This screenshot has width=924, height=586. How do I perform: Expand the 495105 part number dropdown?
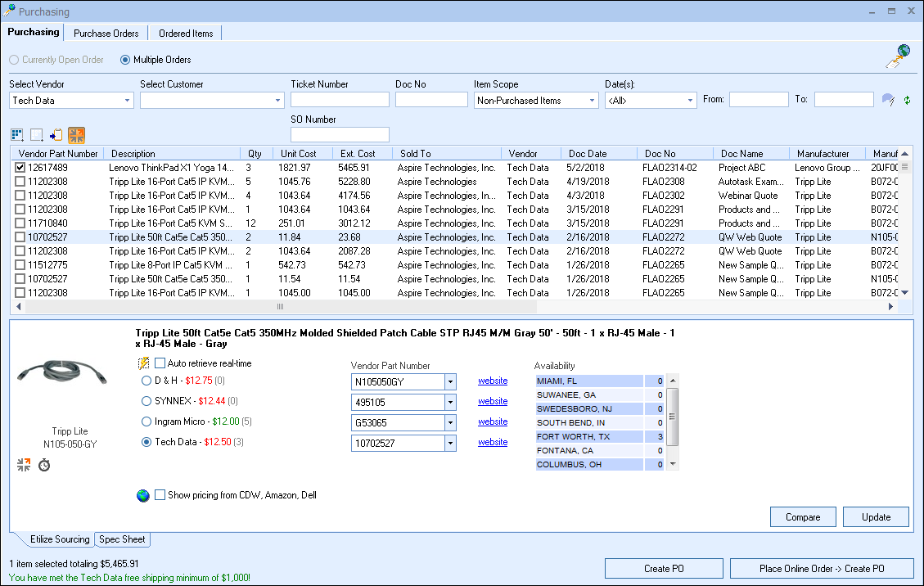450,402
